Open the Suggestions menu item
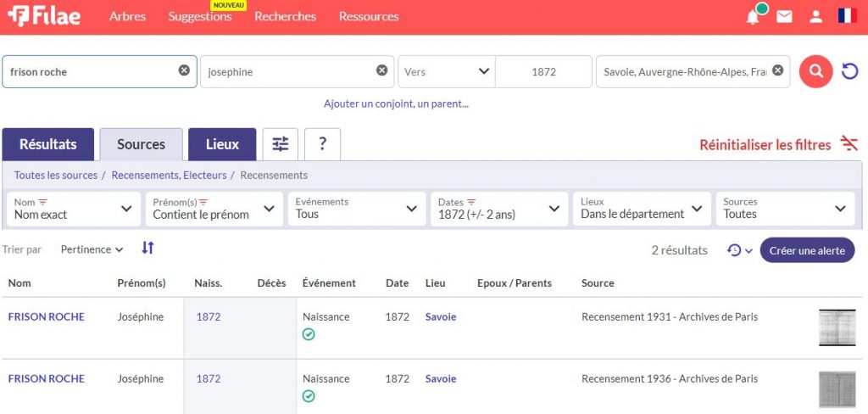Viewport: 868px width, 414px height. [200, 17]
